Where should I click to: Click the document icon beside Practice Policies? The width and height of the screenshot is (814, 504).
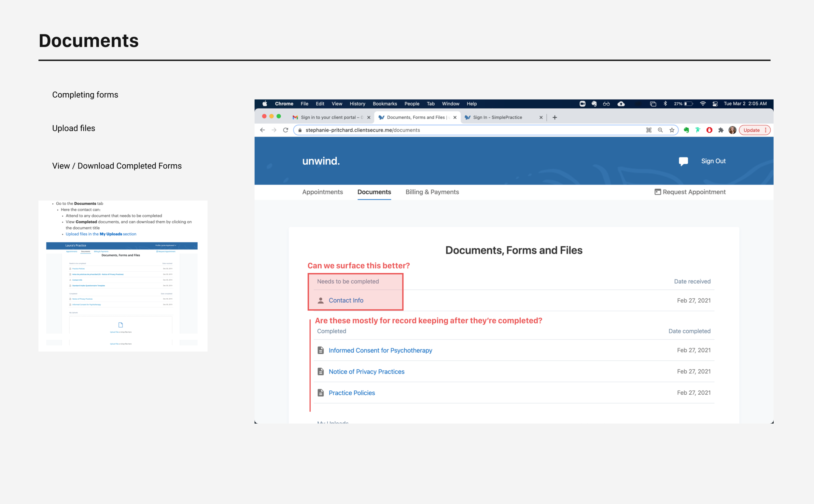(x=320, y=393)
